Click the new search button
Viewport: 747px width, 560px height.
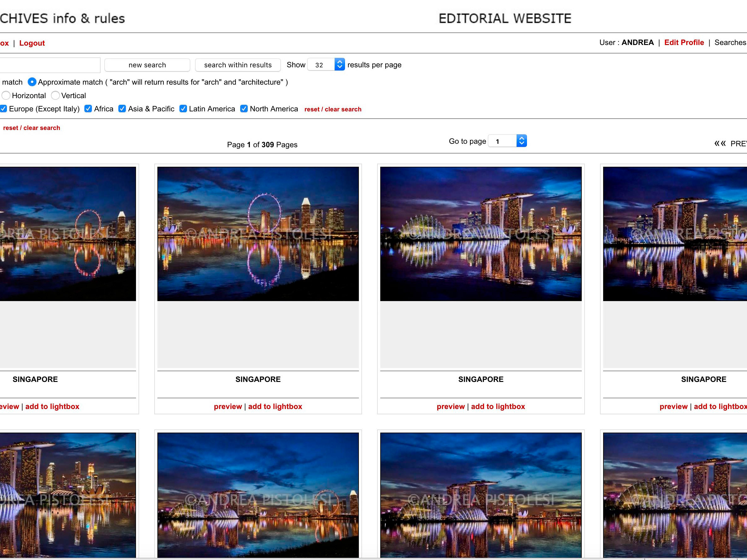click(x=147, y=65)
